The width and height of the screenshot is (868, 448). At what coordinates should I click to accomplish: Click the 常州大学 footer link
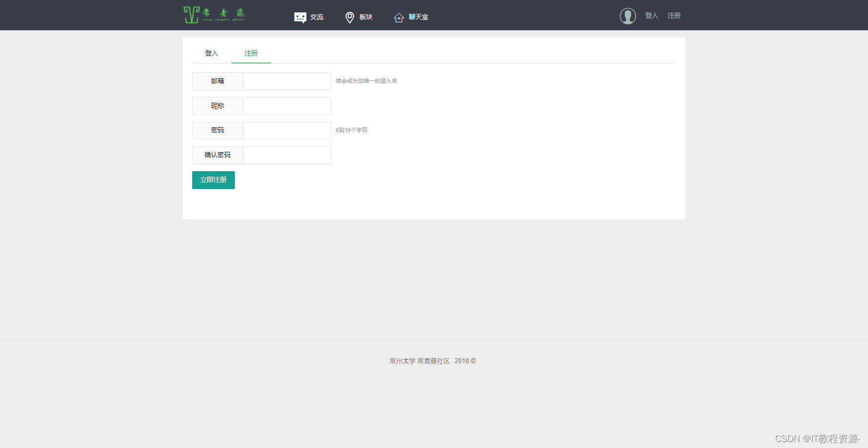(402, 361)
